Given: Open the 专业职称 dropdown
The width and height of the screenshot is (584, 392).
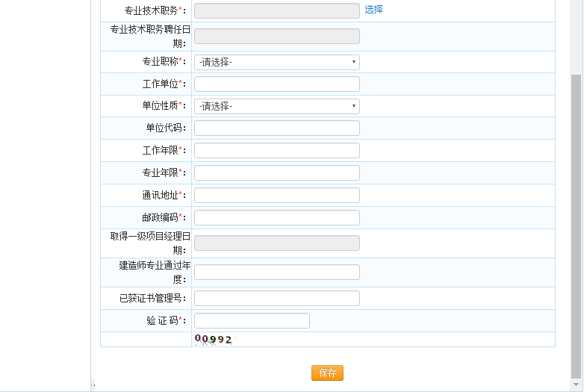Looking at the screenshot, I should [276, 62].
